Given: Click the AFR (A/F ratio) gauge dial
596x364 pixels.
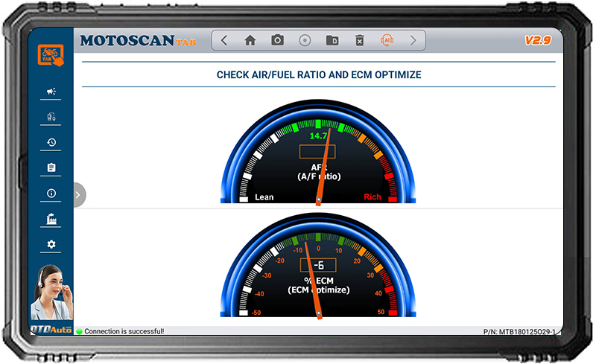Looking at the screenshot, I should (x=318, y=151).
